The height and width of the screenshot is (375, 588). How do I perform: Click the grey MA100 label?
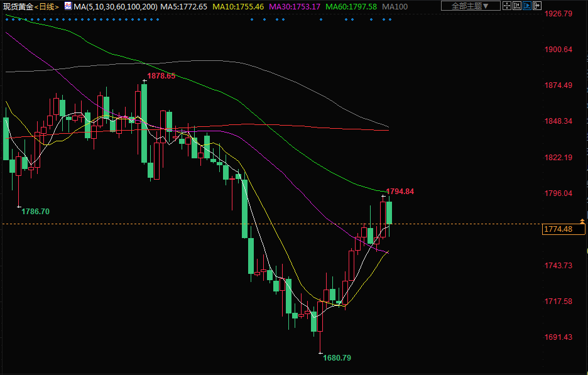(395, 6)
